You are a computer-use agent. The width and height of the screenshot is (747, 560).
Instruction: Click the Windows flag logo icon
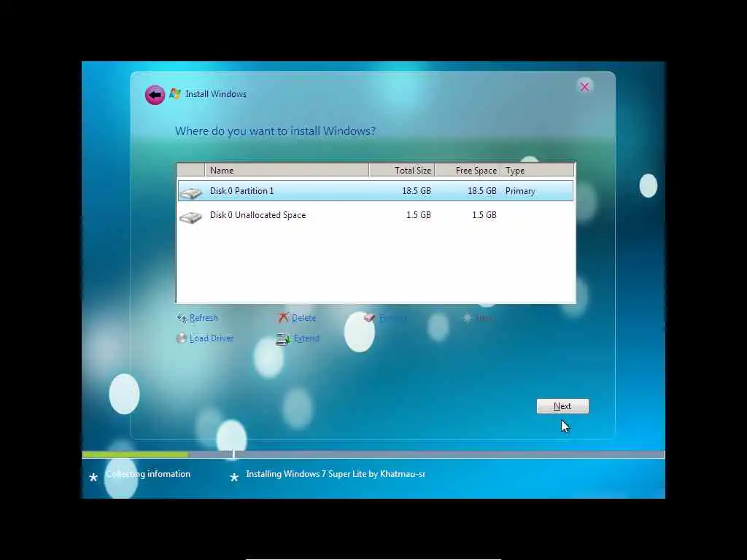(175, 94)
